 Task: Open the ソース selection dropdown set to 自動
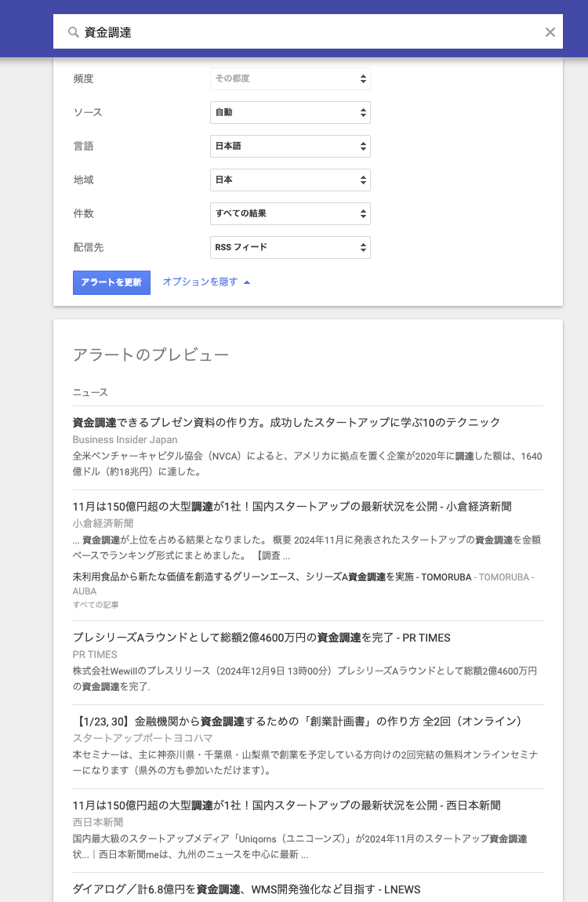290,112
